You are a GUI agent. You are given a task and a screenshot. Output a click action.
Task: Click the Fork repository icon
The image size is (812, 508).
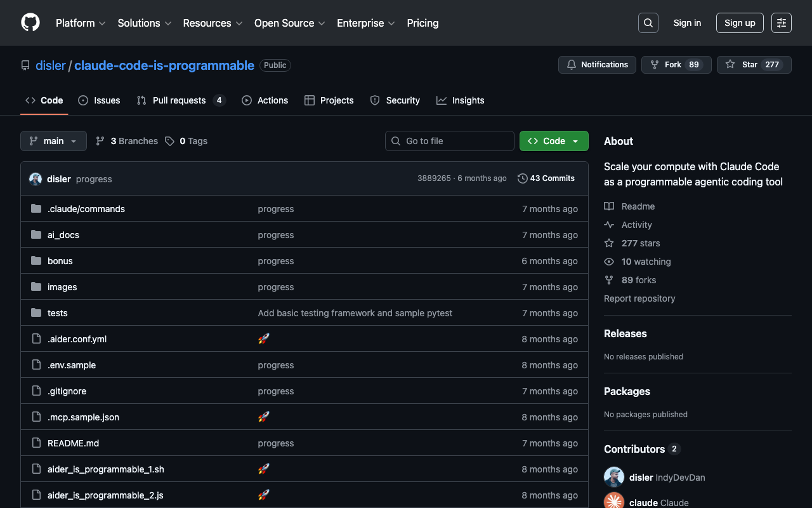pyautogui.click(x=655, y=65)
